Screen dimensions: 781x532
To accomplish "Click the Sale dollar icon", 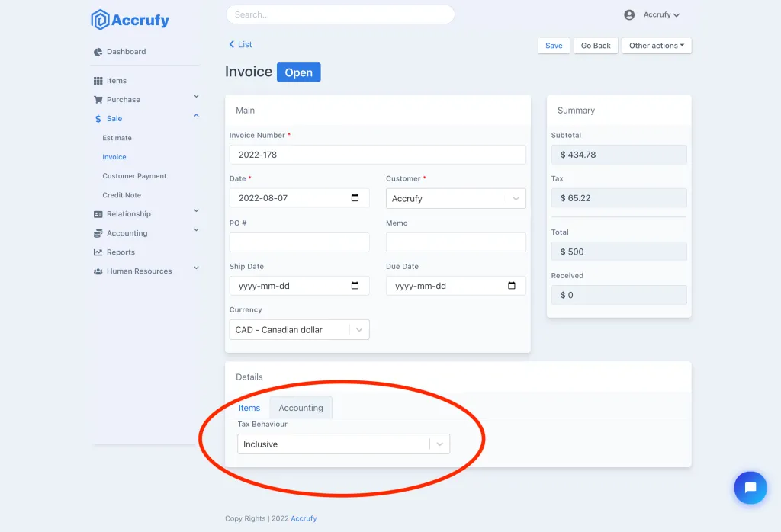I will [98, 119].
